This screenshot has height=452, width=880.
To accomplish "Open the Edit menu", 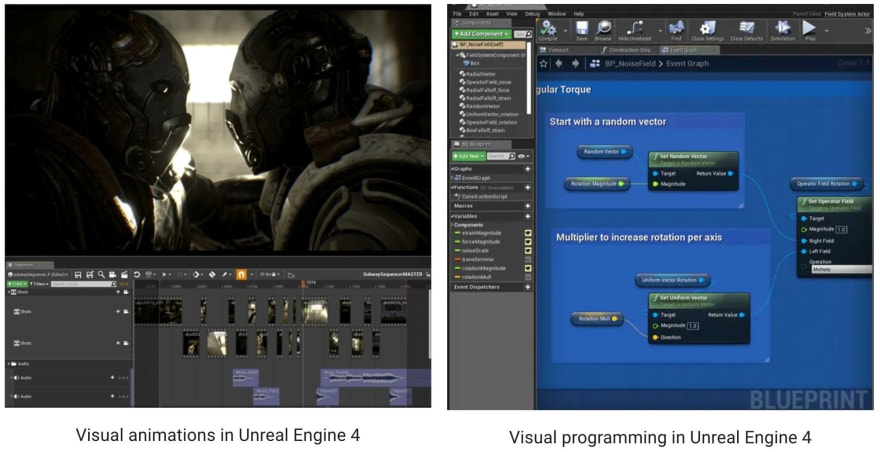I will tap(474, 13).
